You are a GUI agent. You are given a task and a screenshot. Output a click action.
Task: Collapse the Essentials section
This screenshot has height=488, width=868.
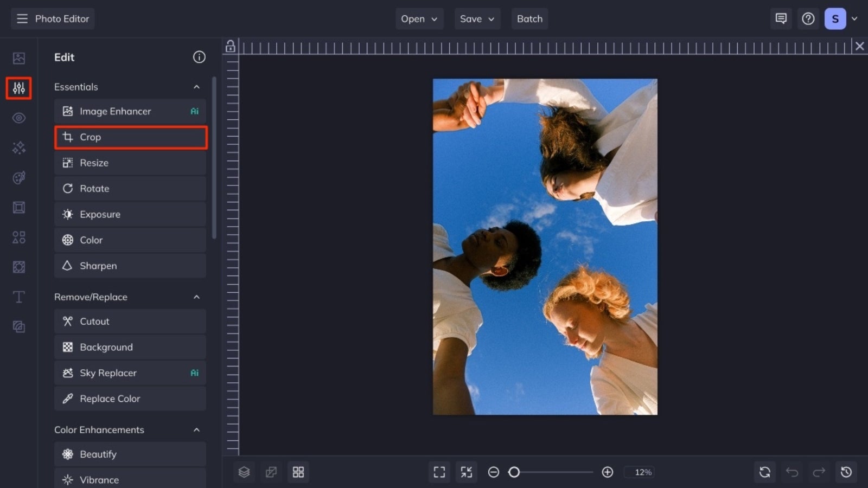click(x=196, y=87)
